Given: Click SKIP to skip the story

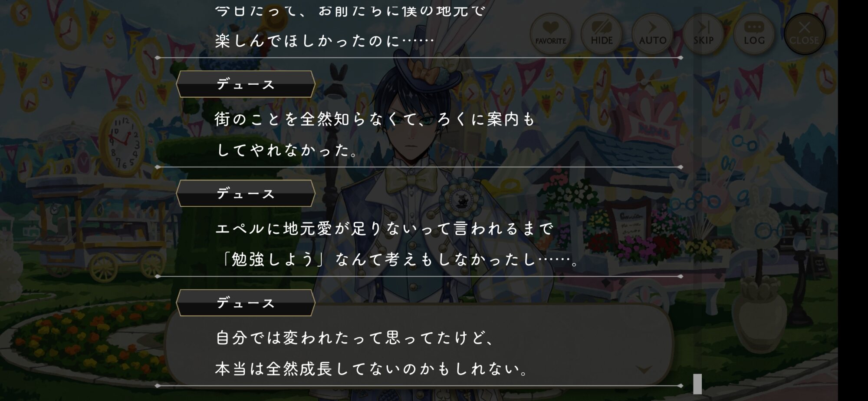Looking at the screenshot, I should click(703, 33).
